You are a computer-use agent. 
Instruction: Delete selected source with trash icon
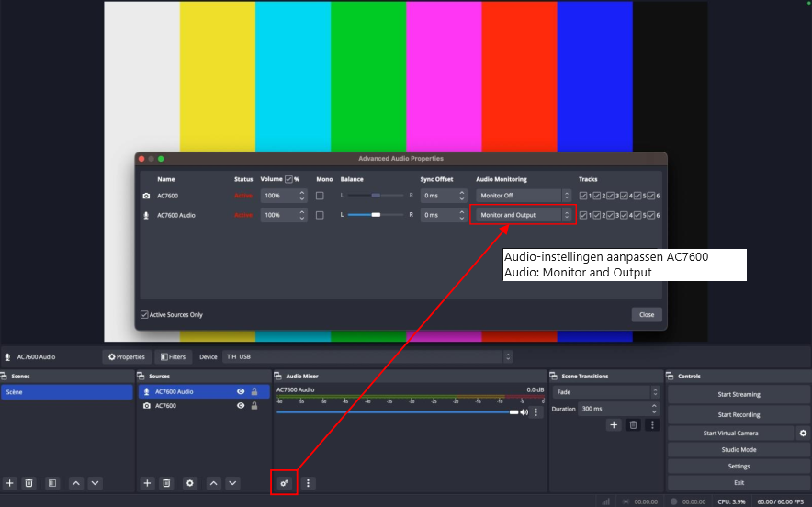coord(166,483)
